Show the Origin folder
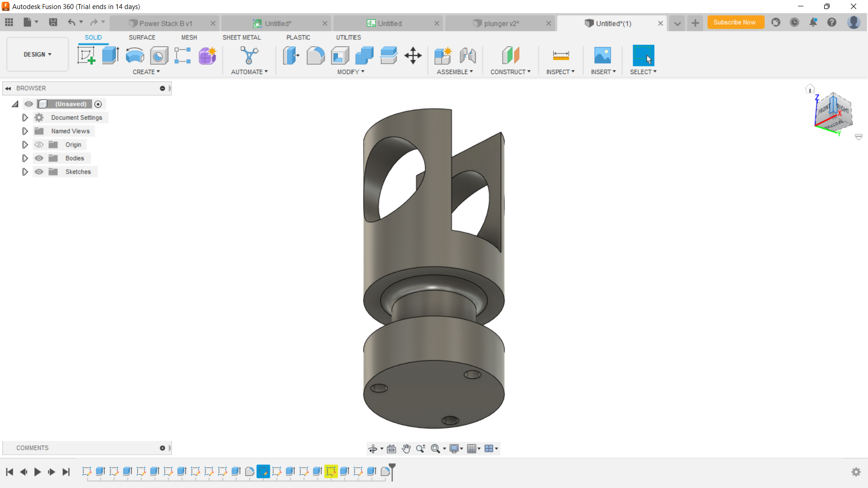This screenshot has width=868, height=488. click(39, 145)
